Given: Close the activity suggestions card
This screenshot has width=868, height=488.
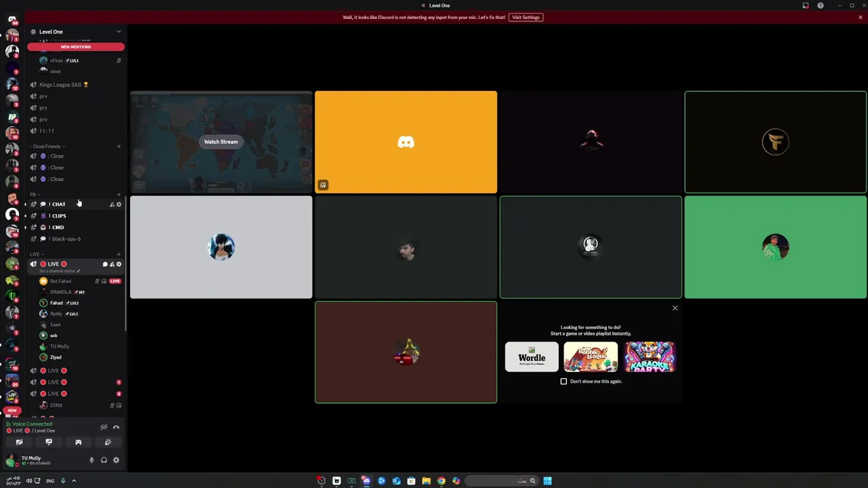Looking at the screenshot, I should click(x=675, y=308).
